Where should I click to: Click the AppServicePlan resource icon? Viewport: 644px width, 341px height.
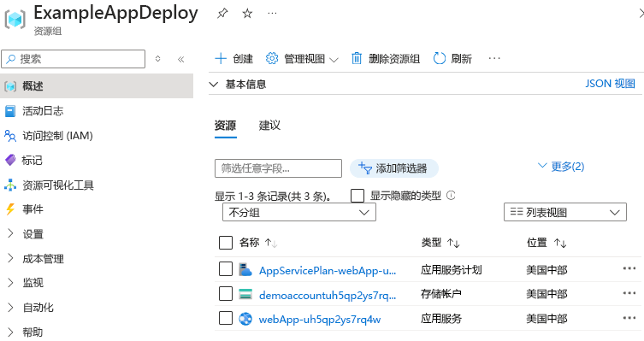[245, 269]
